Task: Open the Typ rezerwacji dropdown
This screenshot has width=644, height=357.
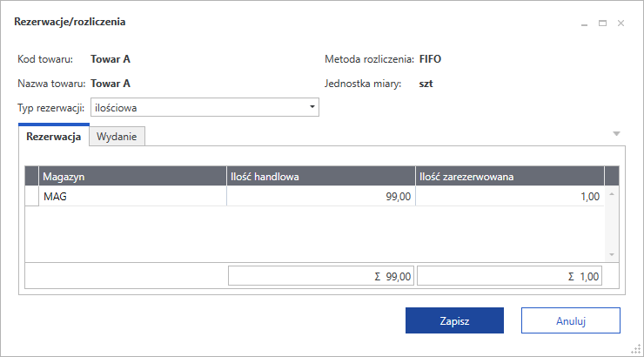Action: pyautogui.click(x=312, y=107)
